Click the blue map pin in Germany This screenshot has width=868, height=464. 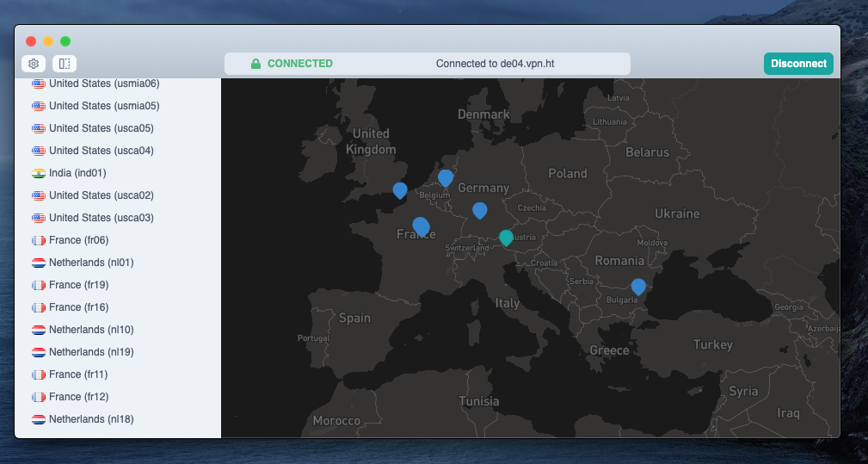coord(480,209)
